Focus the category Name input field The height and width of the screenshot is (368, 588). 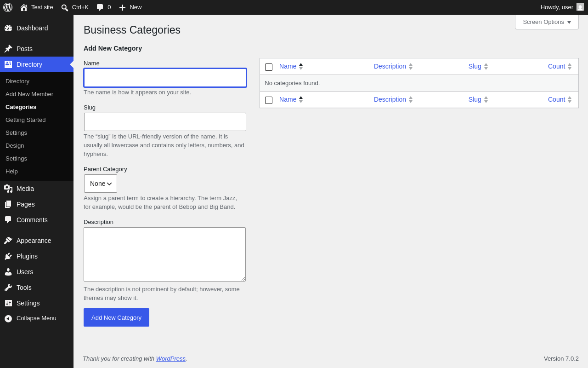tap(165, 78)
